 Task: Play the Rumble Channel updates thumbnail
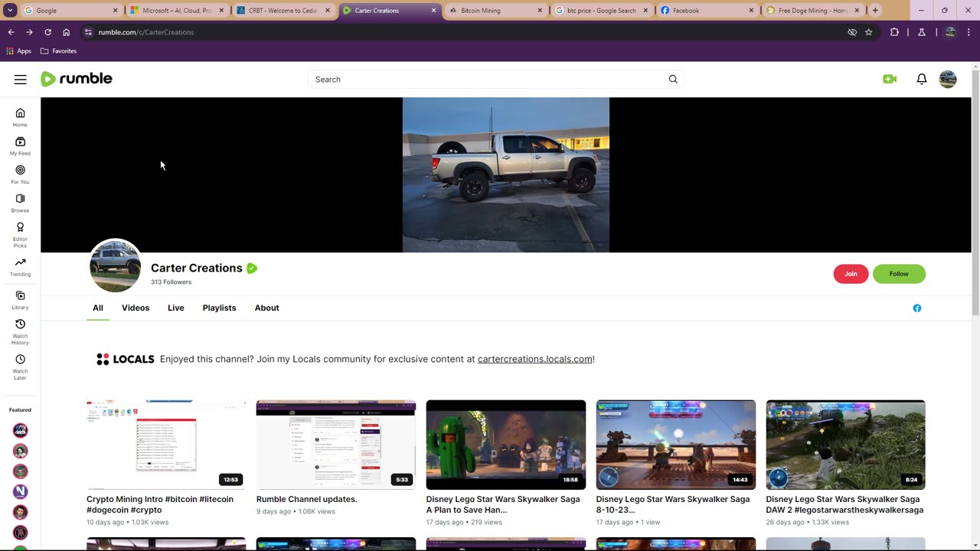(336, 445)
